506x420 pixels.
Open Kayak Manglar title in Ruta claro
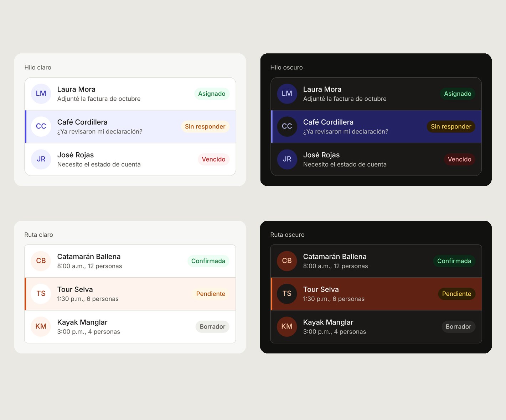pyautogui.click(x=82, y=322)
